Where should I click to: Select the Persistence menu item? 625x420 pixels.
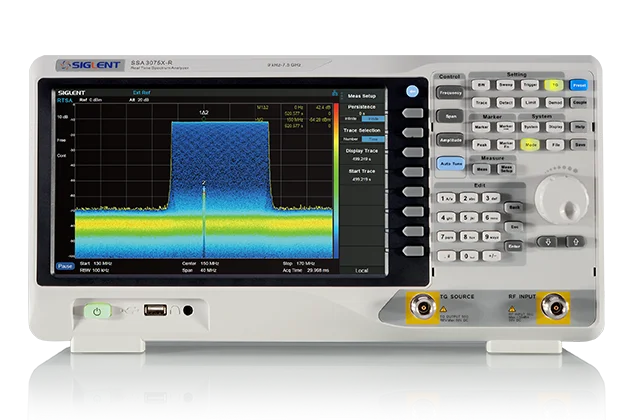coord(362,113)
